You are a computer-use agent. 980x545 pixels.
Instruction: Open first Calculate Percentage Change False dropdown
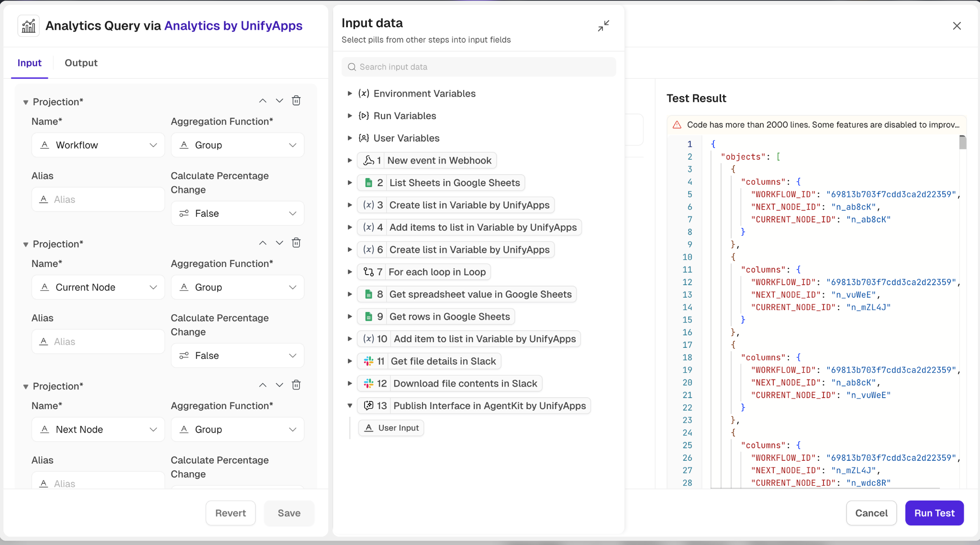pyautogui.click(x=237, y=213)
